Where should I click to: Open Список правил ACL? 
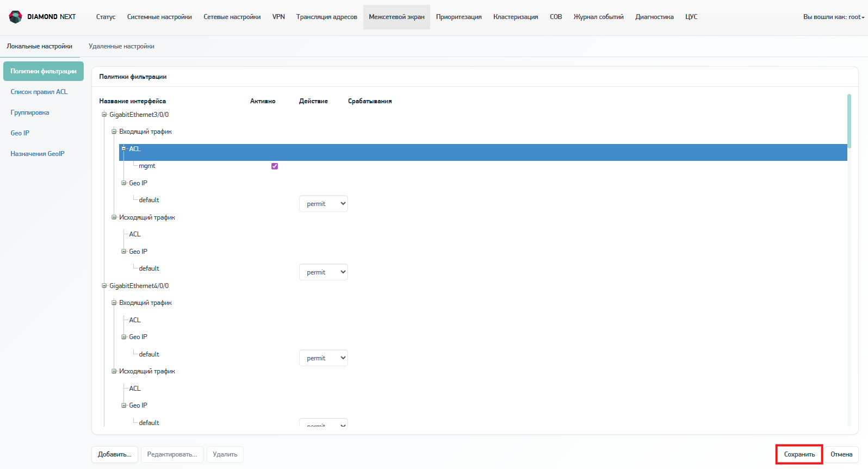pos(39,92)
